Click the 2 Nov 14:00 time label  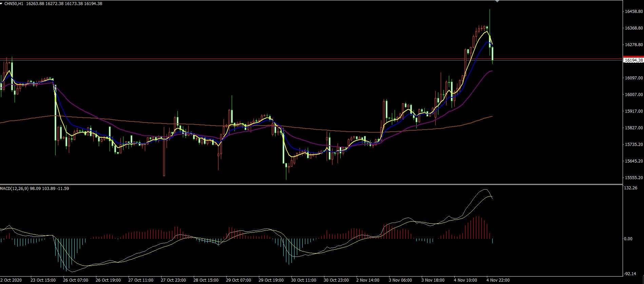[x=368, y=280]
